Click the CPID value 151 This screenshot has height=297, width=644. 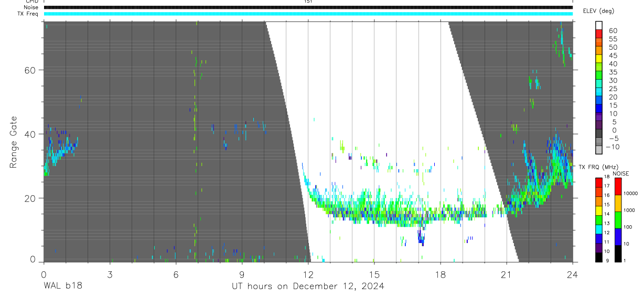[x=308, y=2]
